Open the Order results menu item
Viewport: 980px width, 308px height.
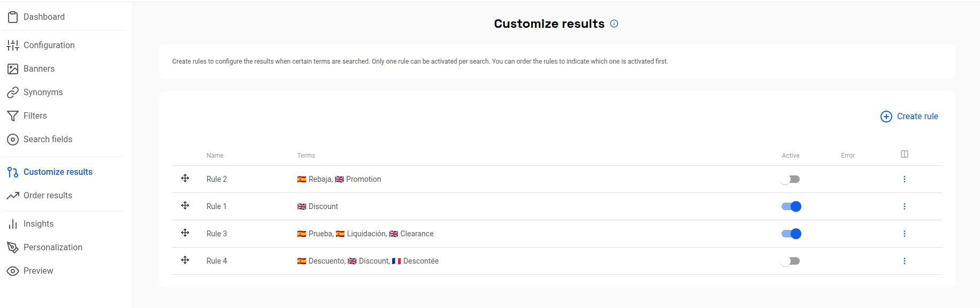[x=48, y=196]
